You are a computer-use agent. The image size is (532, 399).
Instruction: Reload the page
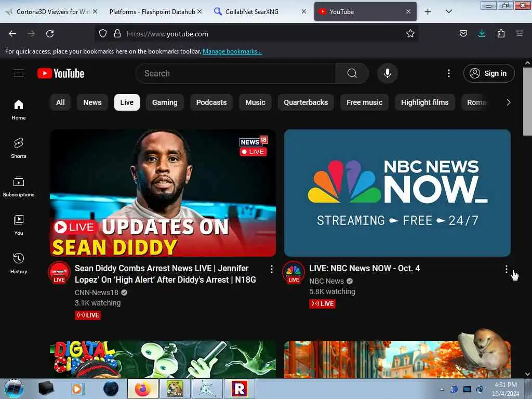(x=50, y=34)
